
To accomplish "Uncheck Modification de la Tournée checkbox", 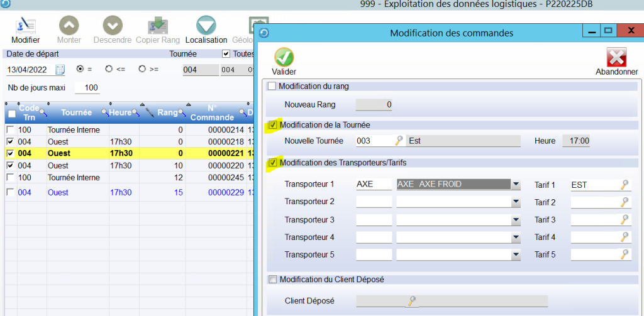I will [x=272, y=125].
